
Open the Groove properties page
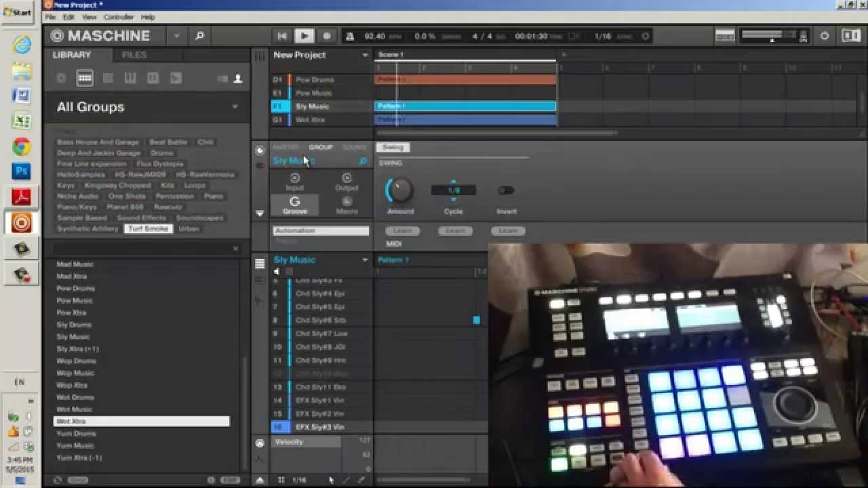pyautogui.click(x=295, y=205)
